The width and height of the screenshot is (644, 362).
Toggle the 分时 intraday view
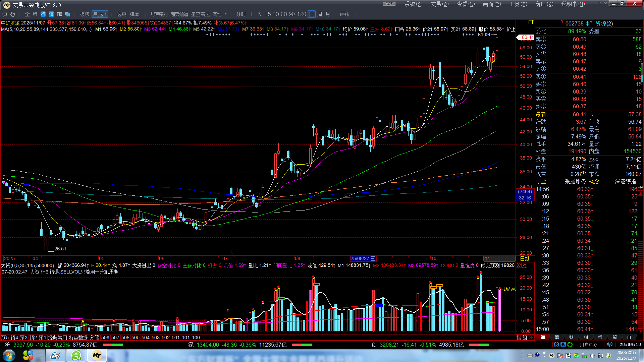click(x=241, y=14)
